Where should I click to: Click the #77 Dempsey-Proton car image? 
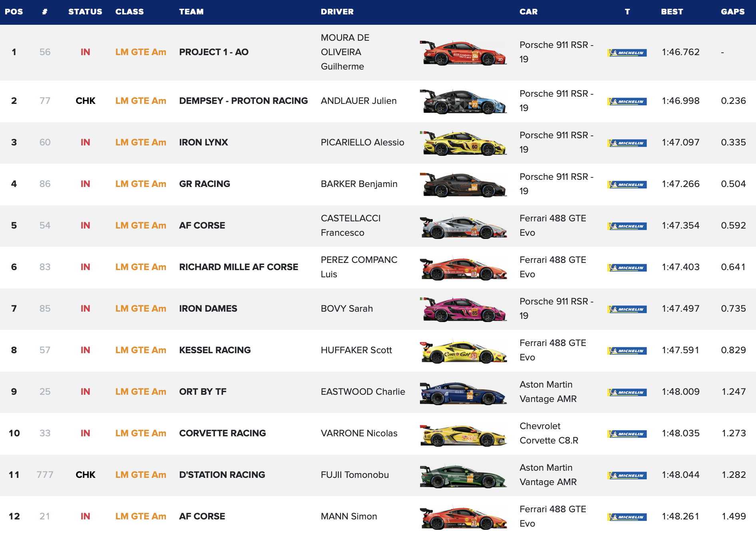(463, 101)
